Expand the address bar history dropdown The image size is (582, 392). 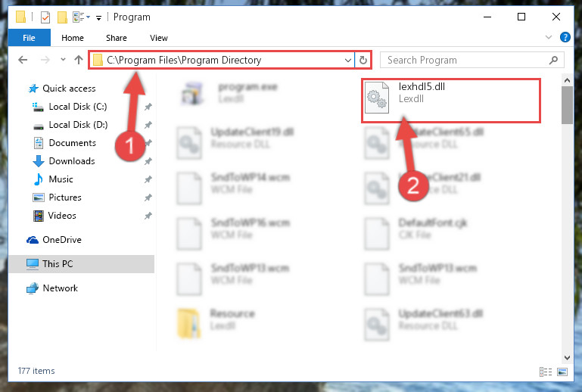point(348,60)
